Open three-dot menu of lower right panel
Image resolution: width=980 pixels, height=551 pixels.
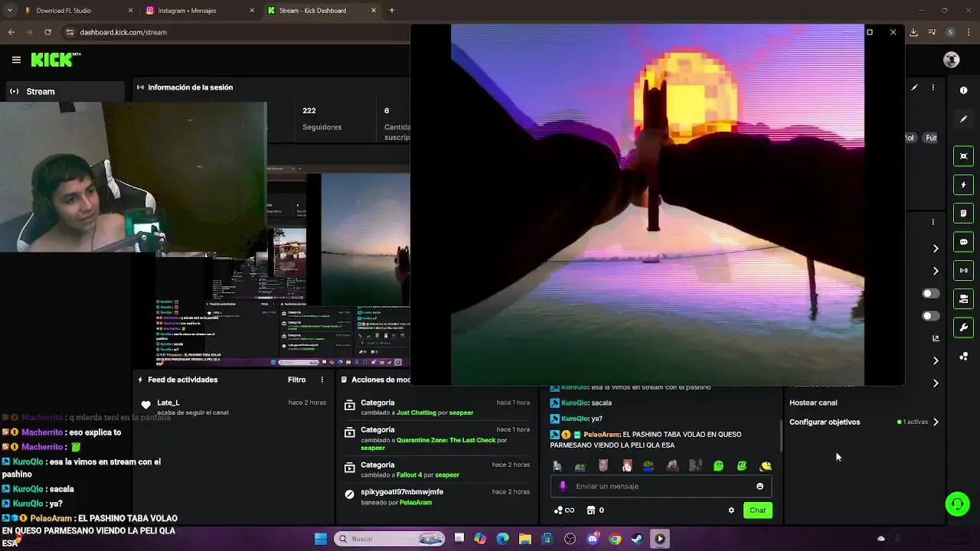click(933, 223)
